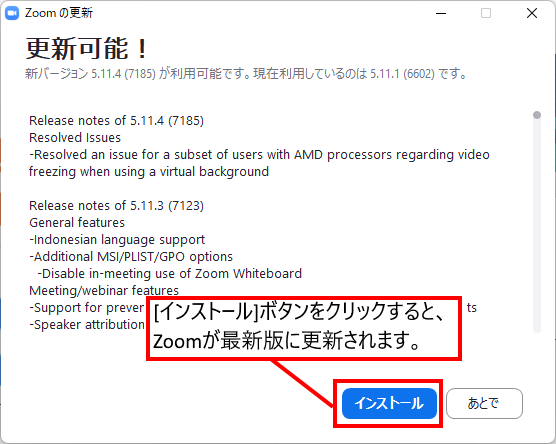Click the 'Resolved Issues' line
This screenshot has width=556, height=444.
click(x=75, y=138)
